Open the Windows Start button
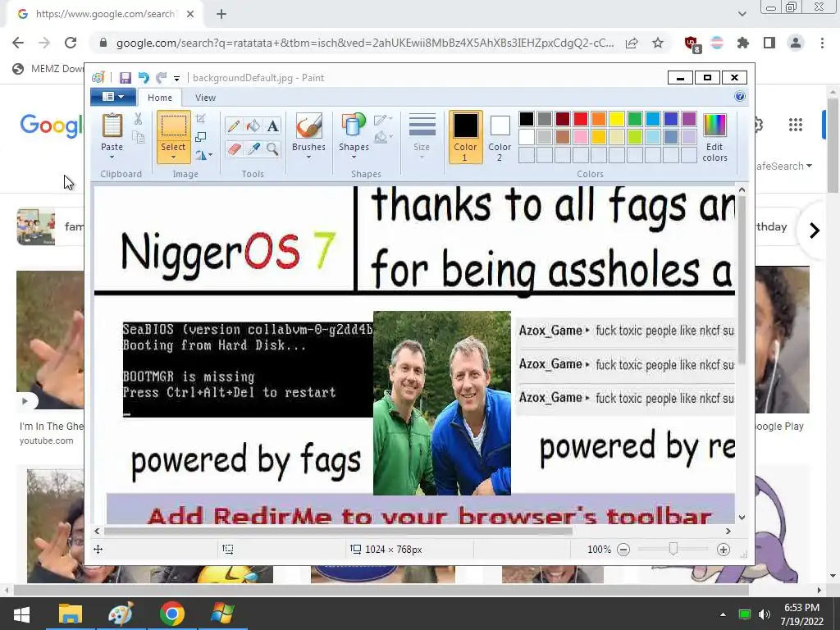 pyautogui.click(x=21, y=614)
